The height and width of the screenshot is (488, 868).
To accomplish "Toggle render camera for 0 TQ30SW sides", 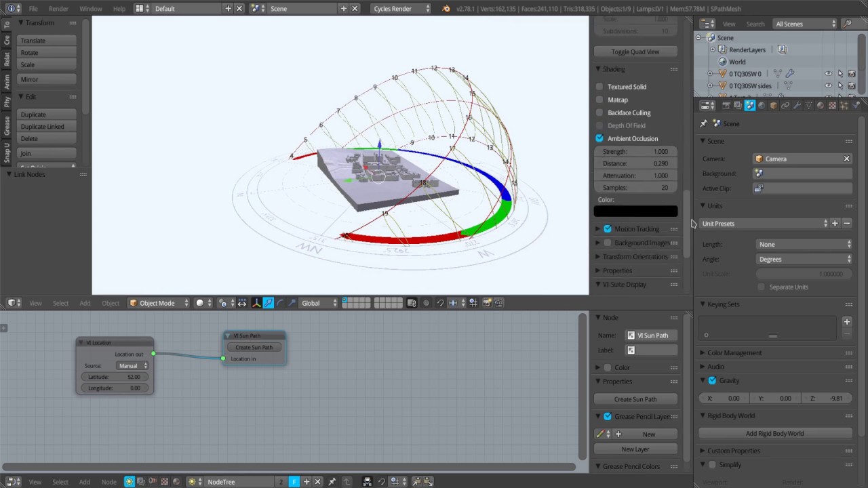I will (x=852, y=86).
